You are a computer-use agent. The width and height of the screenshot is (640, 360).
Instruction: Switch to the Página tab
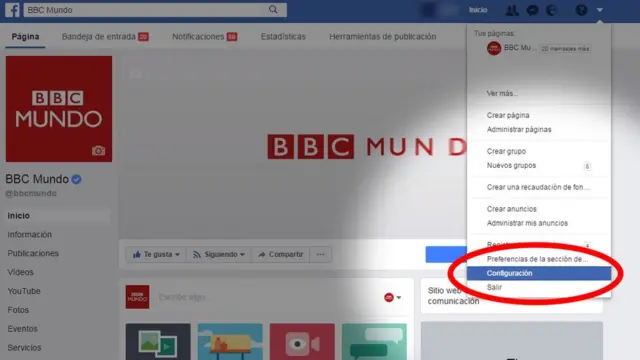coord(25,36)
